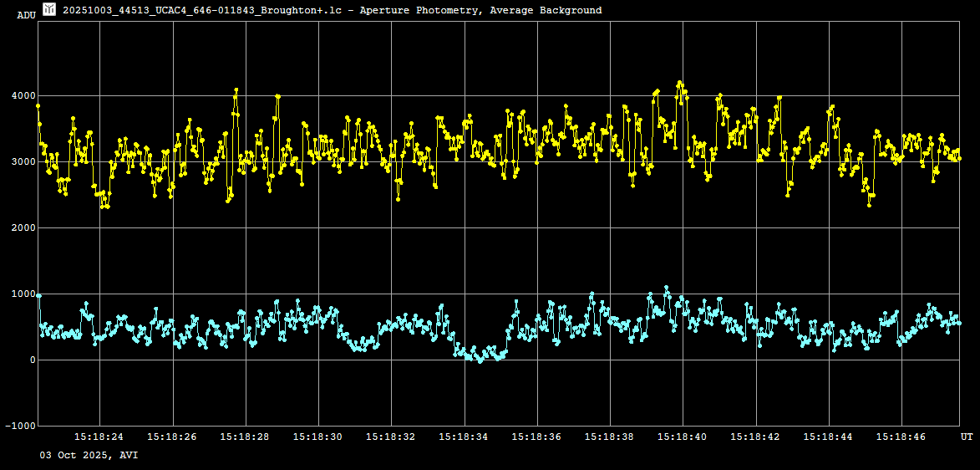980x470 pixels.
Task: Click the 2000 y-axis tick label
Action: (23, 228)
